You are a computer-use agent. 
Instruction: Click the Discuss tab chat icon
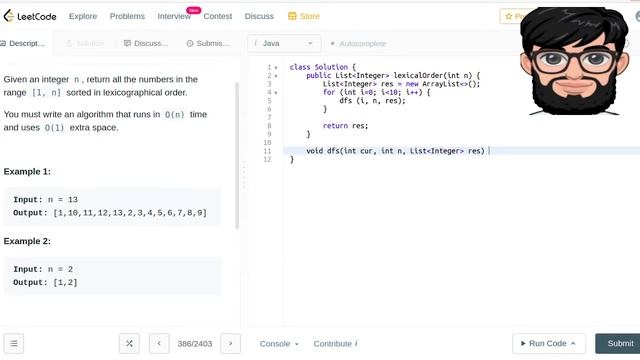127,43
